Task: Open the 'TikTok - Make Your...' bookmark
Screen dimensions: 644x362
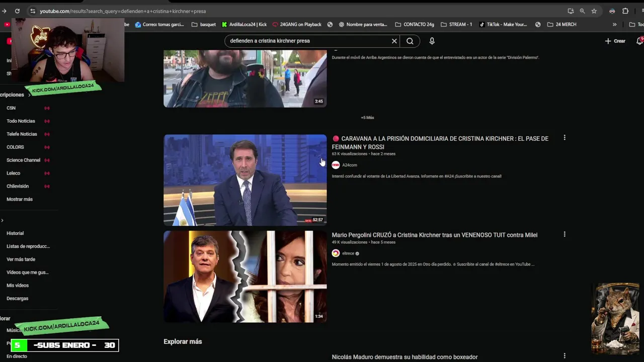Action: [x=503, y=24]
